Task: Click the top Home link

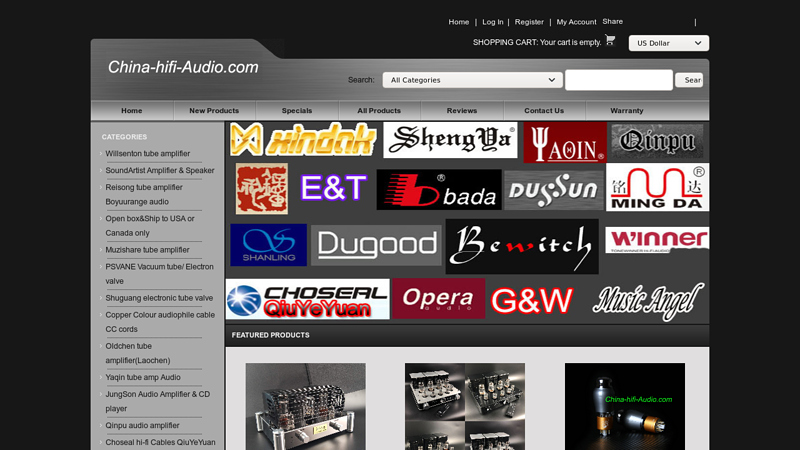Action: pyautogui.click(x=459, y=22)
